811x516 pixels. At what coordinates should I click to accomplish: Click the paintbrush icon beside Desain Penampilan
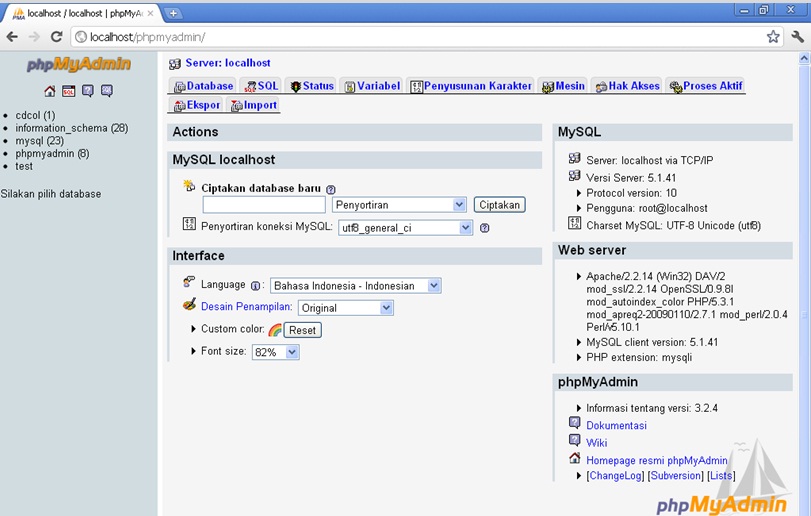point(189,304)
